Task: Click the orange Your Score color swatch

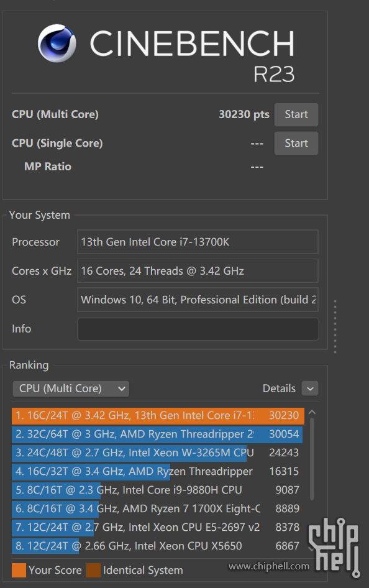Action: pyautogui.click(x=19, y=570)
